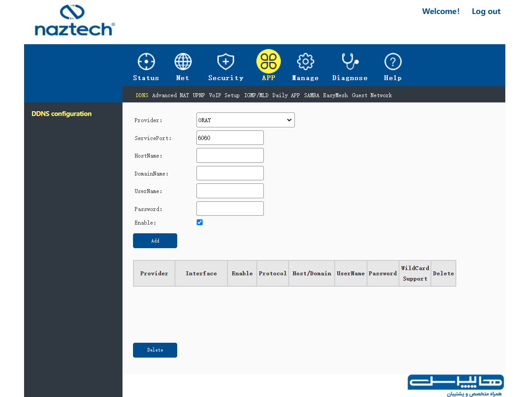Click the Protocol column header
The image size is (532, 397).
point(273,274)
